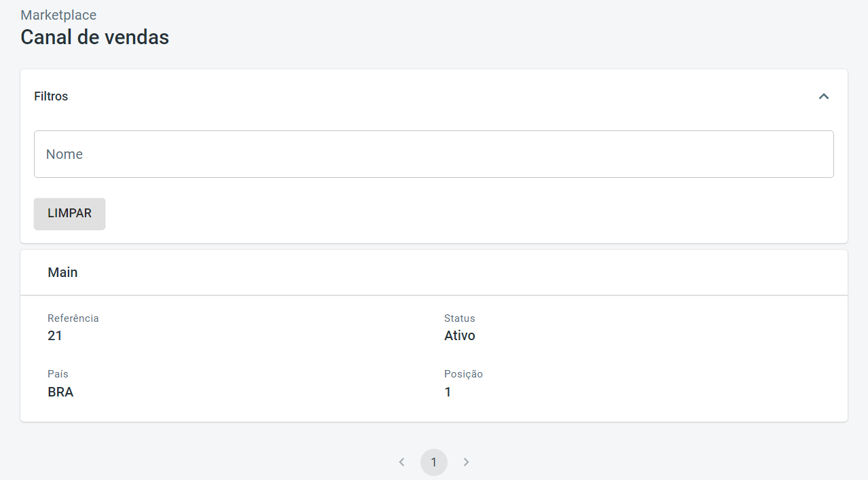Select the reference value 21
Screen dimensions: 868x480
coord(55,335)
